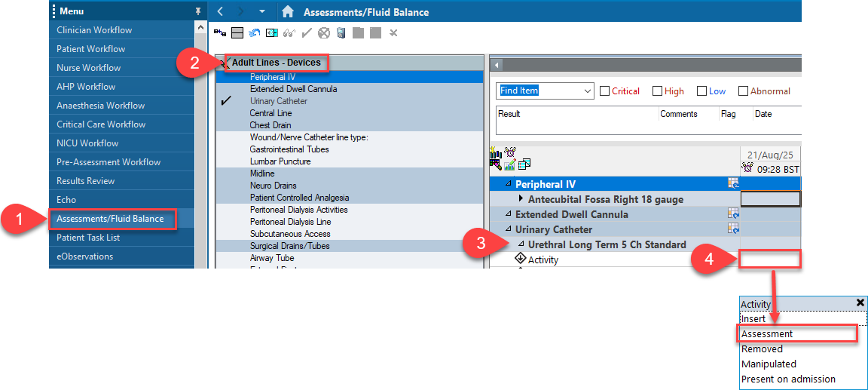The height and width of the screenshot is (390, 868).
Task: Click the dynamic group icon on Extended Dwell Cannula row
Action: (733, 213)
